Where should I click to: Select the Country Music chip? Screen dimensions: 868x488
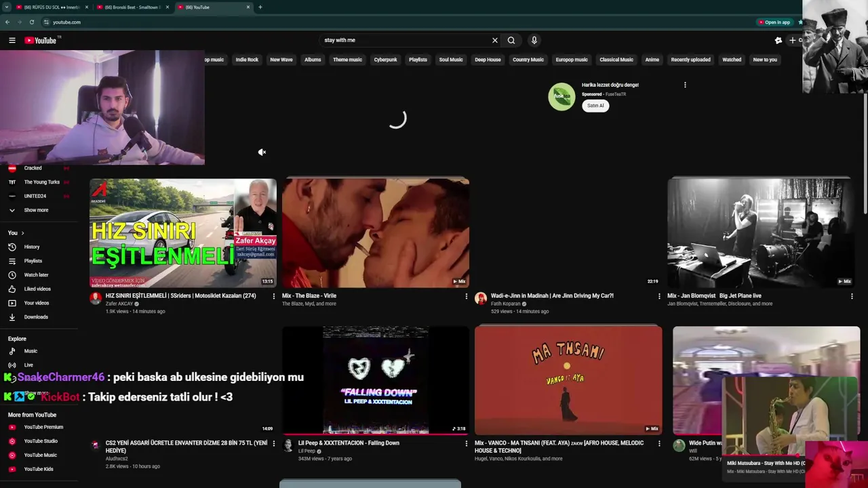[x=528, y=60]
